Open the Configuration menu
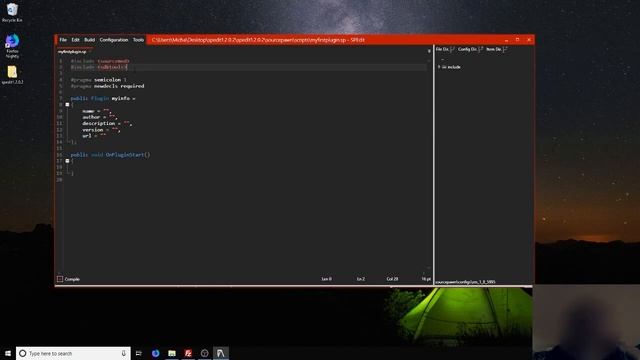This screenshot has width=640, height=360. pyautogui.click(x=114, y=40)
